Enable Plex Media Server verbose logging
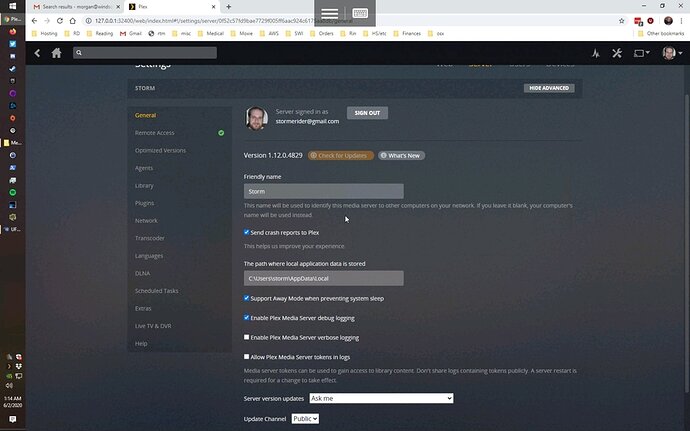 click(246, 337)
